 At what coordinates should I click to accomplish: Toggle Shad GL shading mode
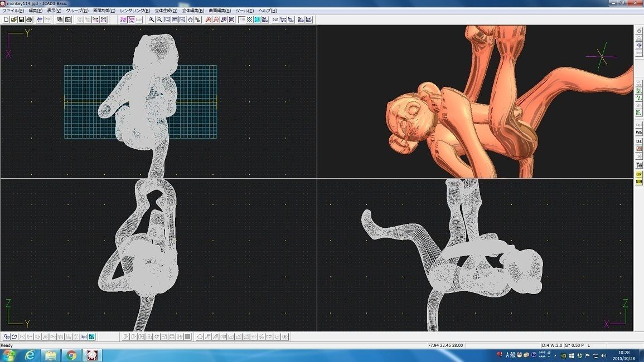(x=123, y=19)
